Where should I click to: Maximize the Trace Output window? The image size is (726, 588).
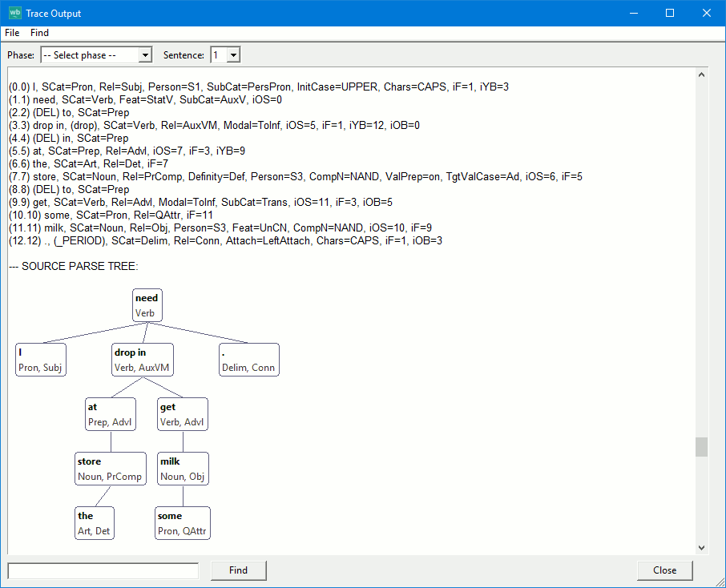[x=670, y=13]
